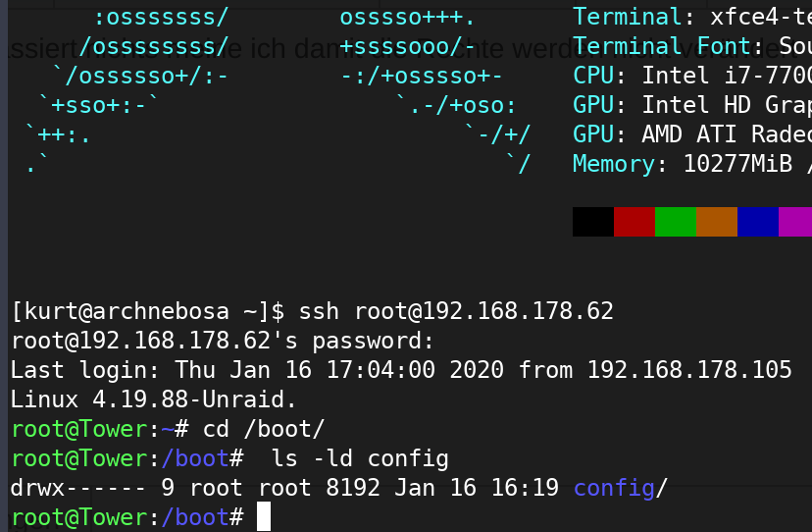The width and height of the screenshot is (812, 532).
Task: Click the 'Last login' line IP 192.168.178.105
Action: click(x=689, y=370)
